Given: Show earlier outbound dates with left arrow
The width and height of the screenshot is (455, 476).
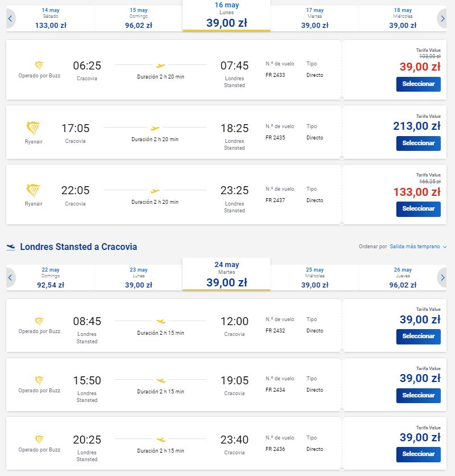Looking at the screenshot, I should (x=11, y=19).
